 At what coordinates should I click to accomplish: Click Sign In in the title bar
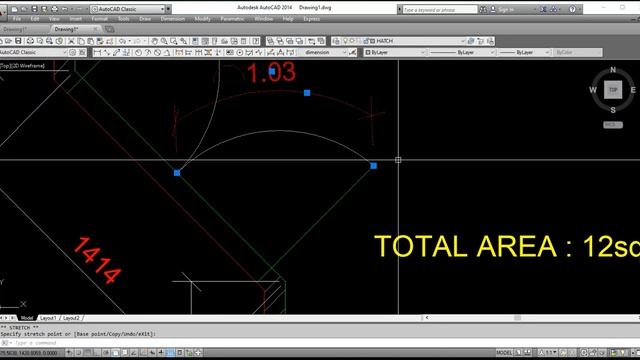(x=506, y=9)
